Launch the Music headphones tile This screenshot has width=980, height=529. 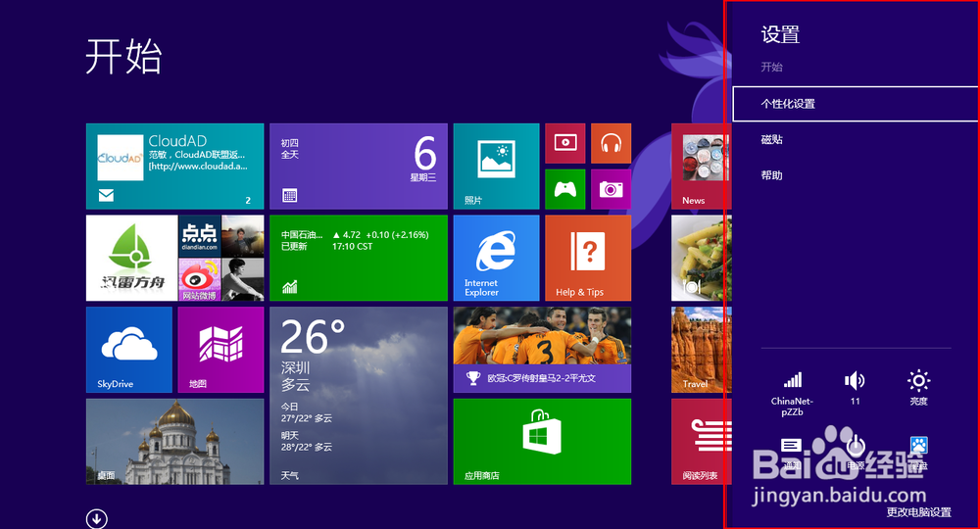pyautogui.click(x=611, y=143)
